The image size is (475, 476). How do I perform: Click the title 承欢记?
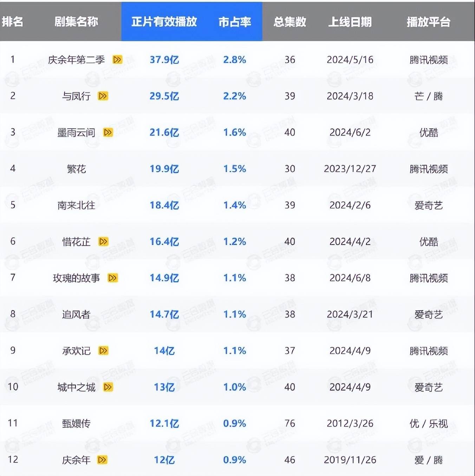tap(76, 351)
